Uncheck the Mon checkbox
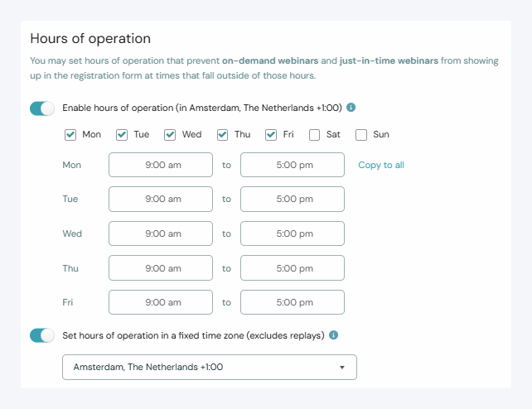Image resolution: width=532 pixels, height=409 pixels. pos(70,135)
